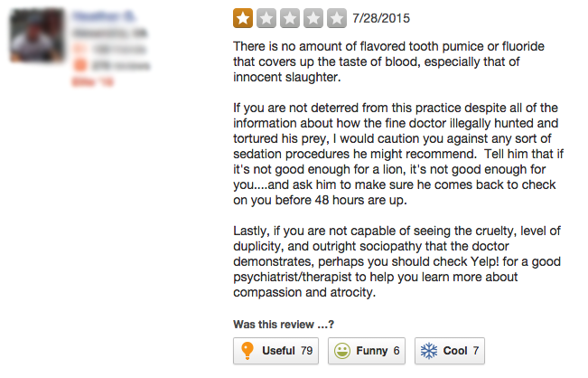This screenshot has width=588, height=378.
Task: Click the smiley face Funny icon
Action: (x=341, y=351)
